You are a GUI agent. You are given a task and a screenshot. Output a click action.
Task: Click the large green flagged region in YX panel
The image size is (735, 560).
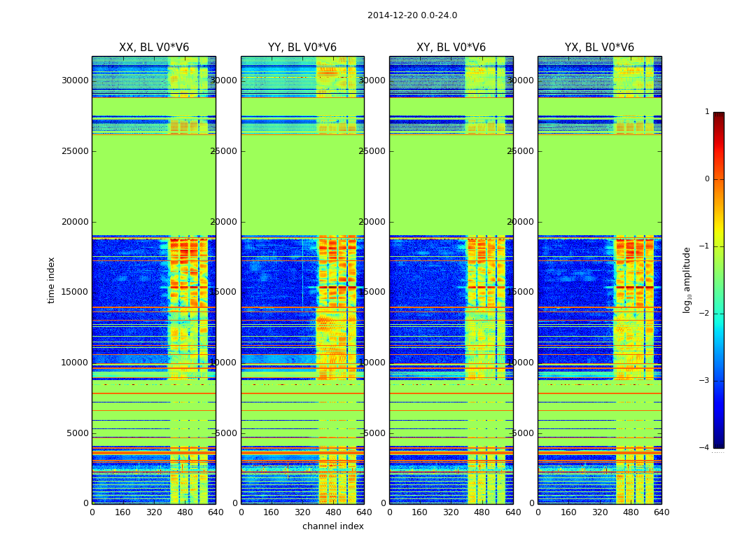(599, 185)
